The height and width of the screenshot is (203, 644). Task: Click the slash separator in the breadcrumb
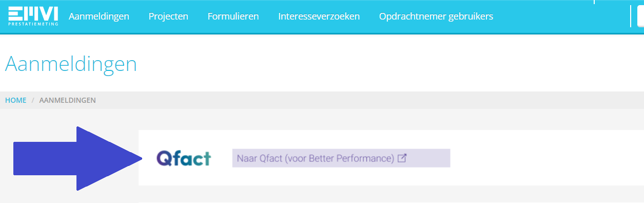click(x=33, y=100)
